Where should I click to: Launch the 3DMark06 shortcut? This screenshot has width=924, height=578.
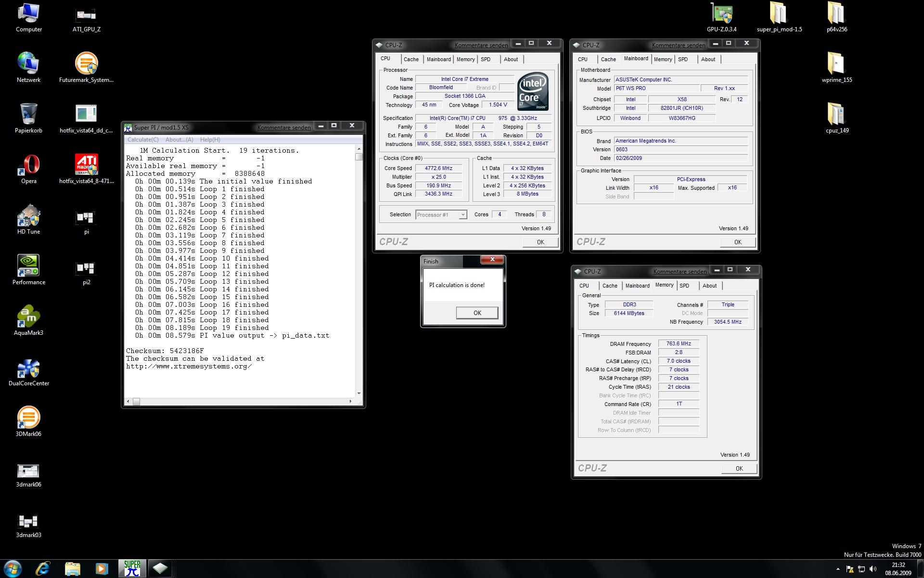click(28, 422)
